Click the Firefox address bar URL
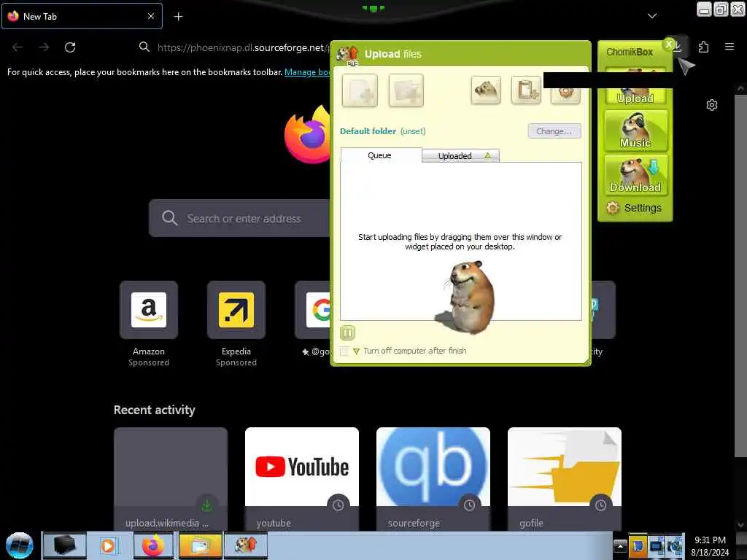 click(243, 47)
